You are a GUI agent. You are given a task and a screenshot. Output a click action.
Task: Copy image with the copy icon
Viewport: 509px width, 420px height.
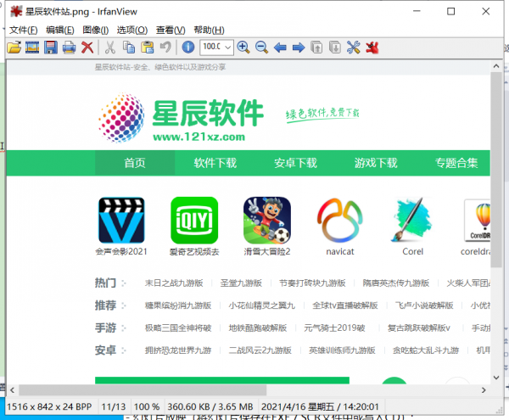pos(129,48)
